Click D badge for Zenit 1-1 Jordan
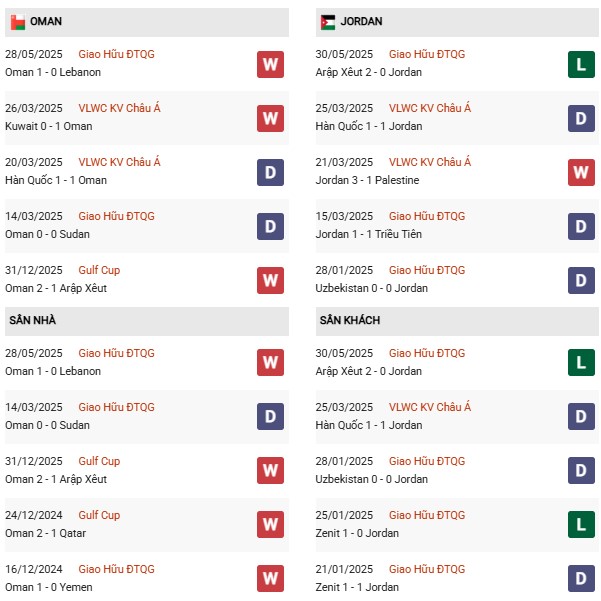The width and height of the screenshot is (601, 601). click(581, 578)
